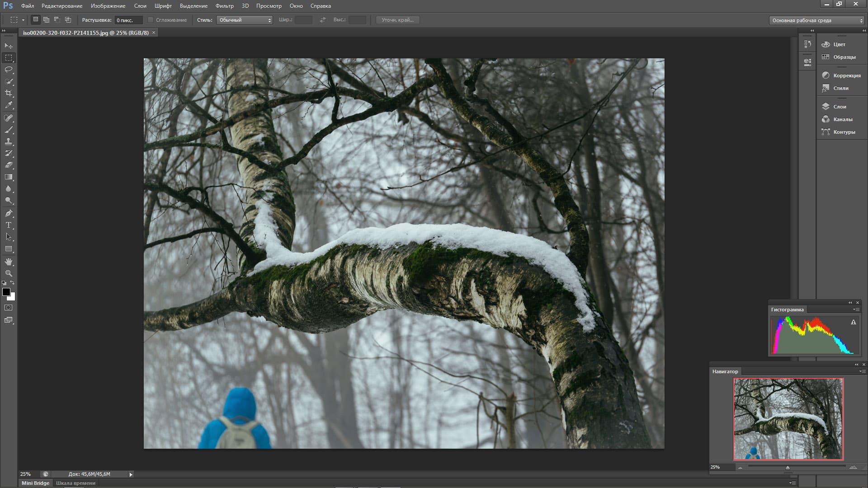The width and height of the screenshot is (868, 488).
Task: Select the Lasso tool
Action: [9, 70]
